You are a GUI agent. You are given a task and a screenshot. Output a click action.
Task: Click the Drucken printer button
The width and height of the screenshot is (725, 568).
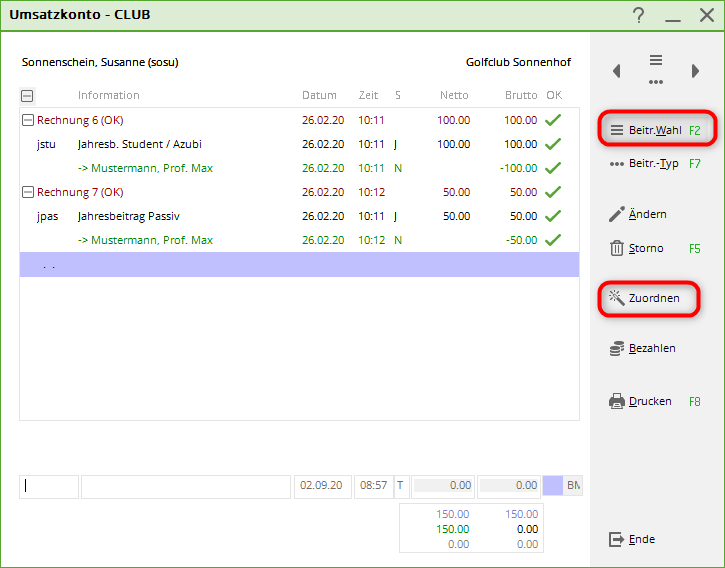coord(642,401)
